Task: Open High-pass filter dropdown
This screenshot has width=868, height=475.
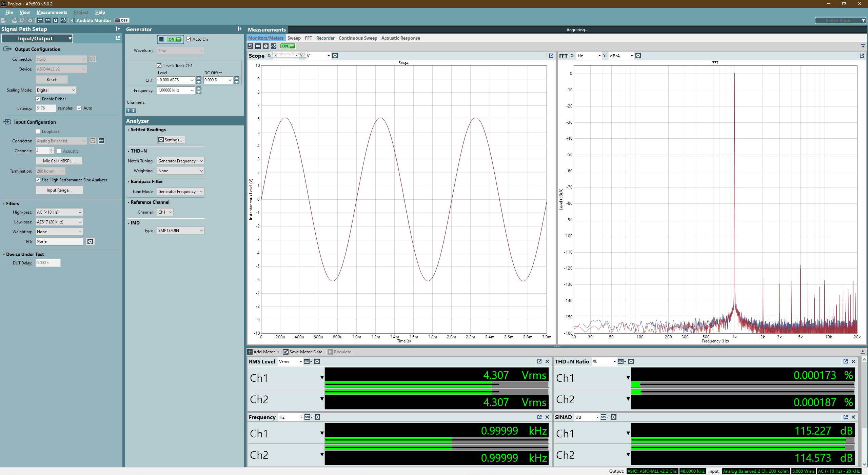Action: click(x=59, y=212)
